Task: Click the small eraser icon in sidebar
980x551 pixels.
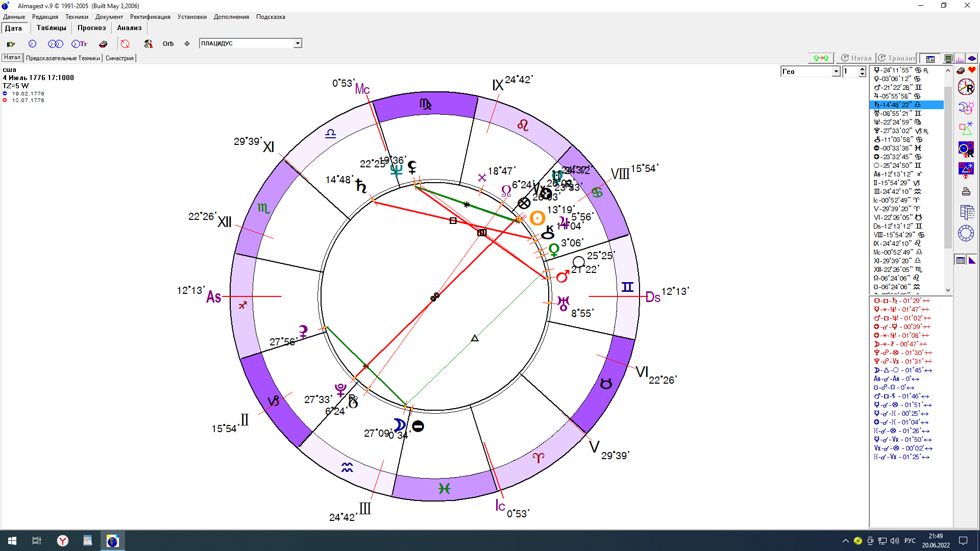Action: click(x=961, y=70)
